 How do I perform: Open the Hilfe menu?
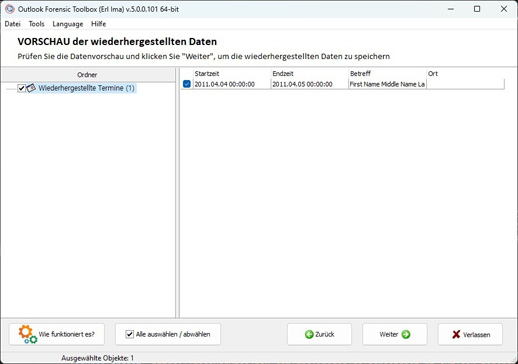coord(98,24)
